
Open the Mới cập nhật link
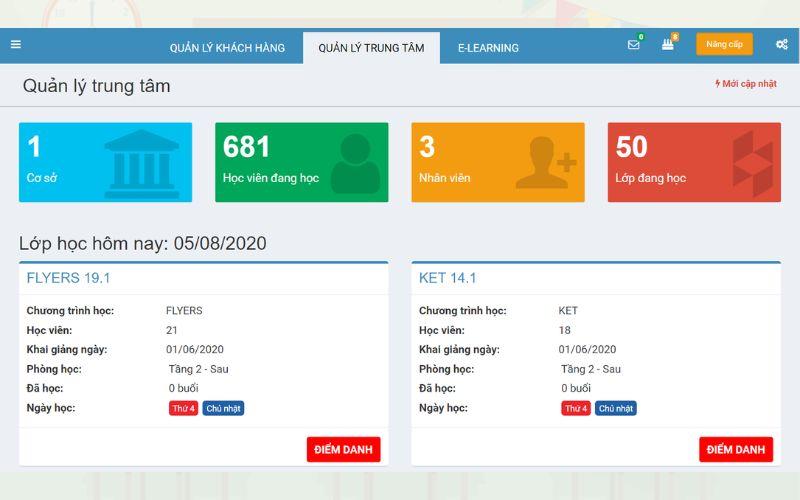[746, 84]
